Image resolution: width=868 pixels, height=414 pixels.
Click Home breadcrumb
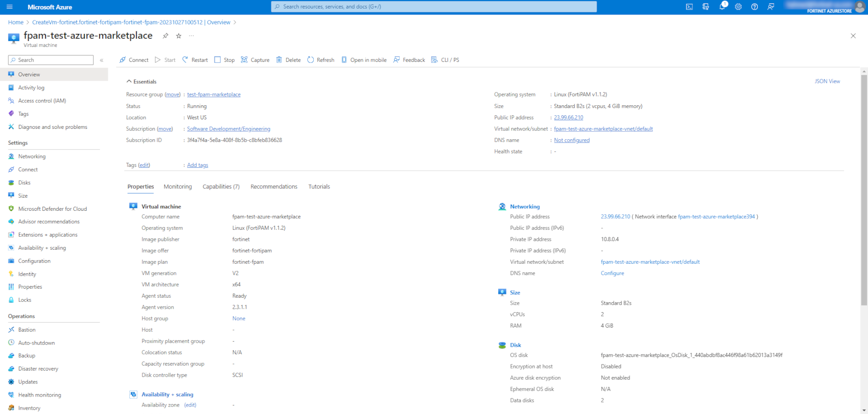point(15,22)
